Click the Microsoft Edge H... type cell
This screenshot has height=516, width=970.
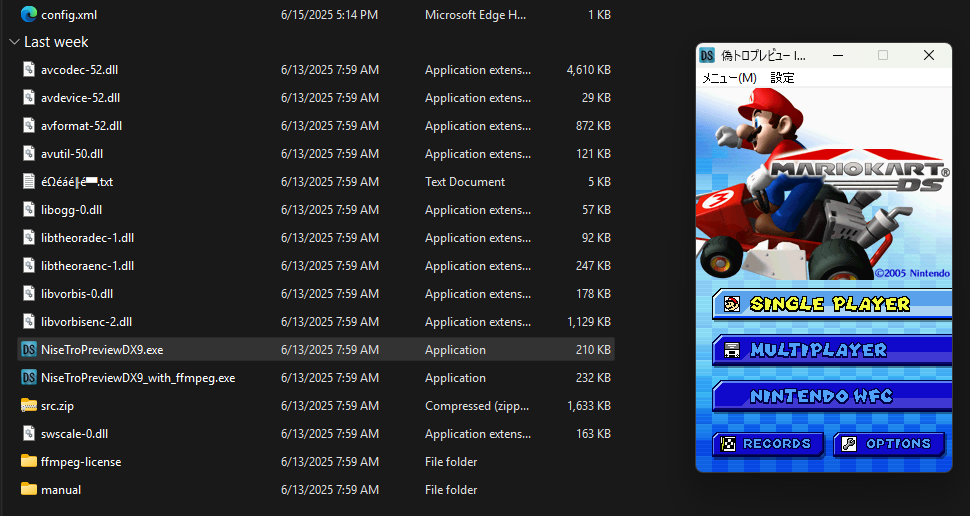(x=475, y=15)
